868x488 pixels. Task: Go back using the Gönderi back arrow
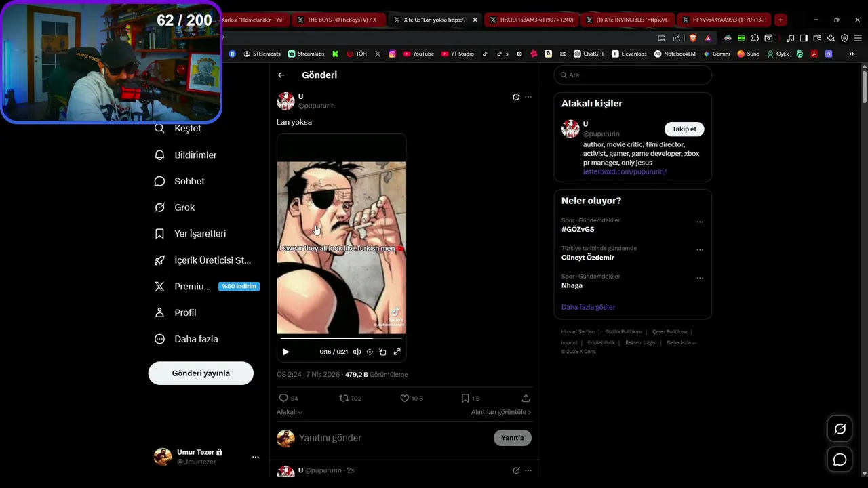[281, 75]
